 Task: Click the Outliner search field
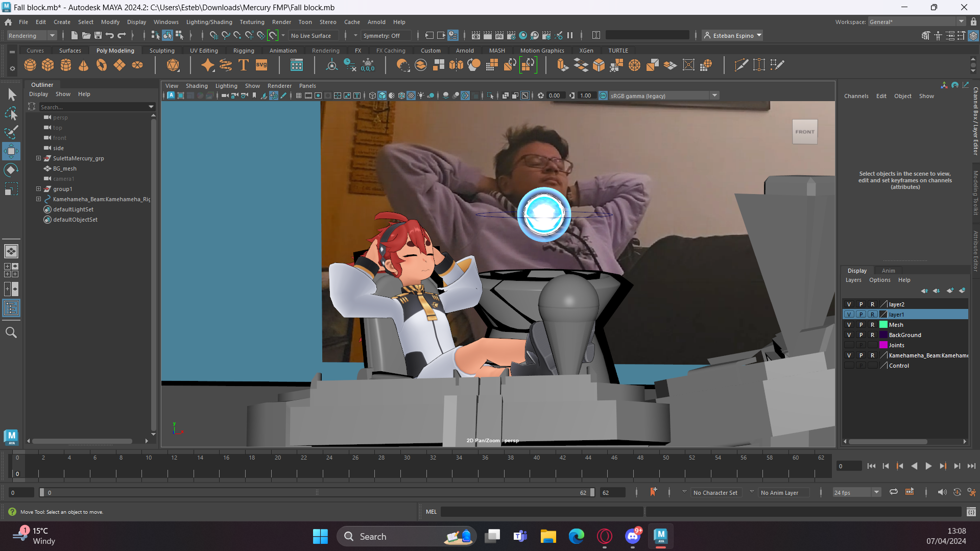click(93, 107)
